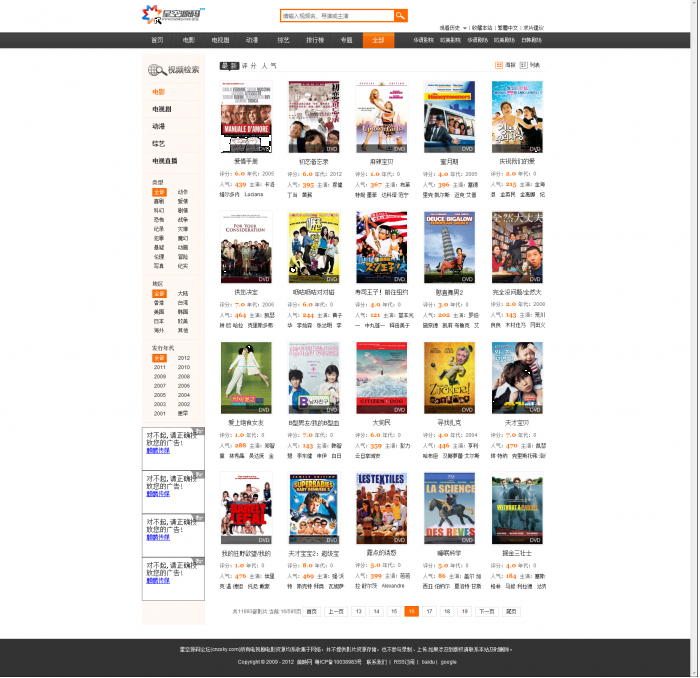Sort results by 评分 rating
The height and width of the screenshot is (678, 700).
tap(247, 65)
